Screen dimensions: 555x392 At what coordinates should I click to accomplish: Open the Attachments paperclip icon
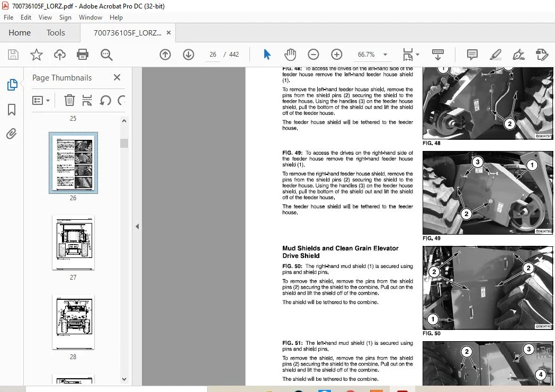(11, 134)
